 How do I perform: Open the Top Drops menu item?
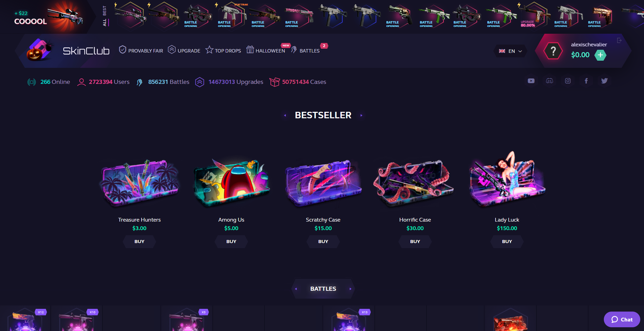pyautogui.click(x=223, y=50)
